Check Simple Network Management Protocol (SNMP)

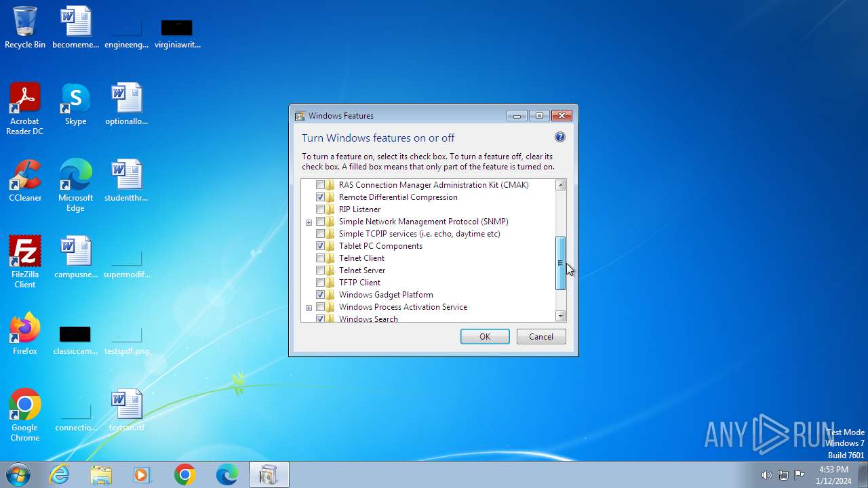point(321,222)
